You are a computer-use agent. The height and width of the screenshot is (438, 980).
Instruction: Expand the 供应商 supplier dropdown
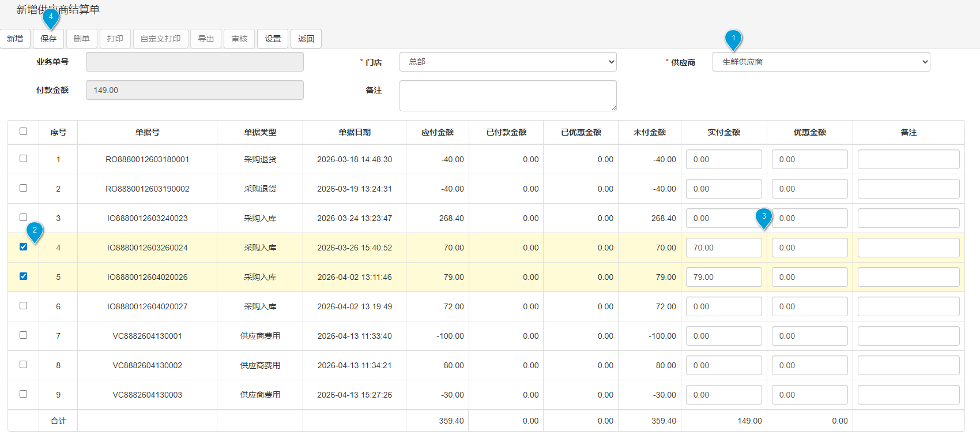820,62
